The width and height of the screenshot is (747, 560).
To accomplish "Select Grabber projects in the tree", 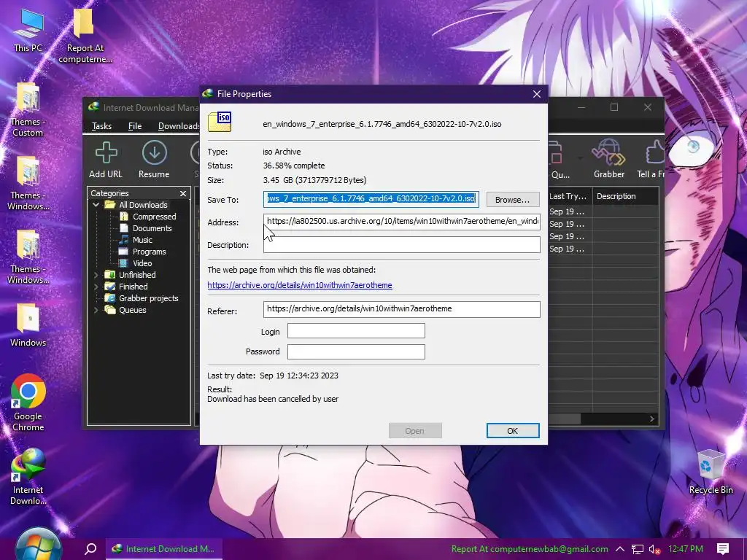I will point(148,298).
